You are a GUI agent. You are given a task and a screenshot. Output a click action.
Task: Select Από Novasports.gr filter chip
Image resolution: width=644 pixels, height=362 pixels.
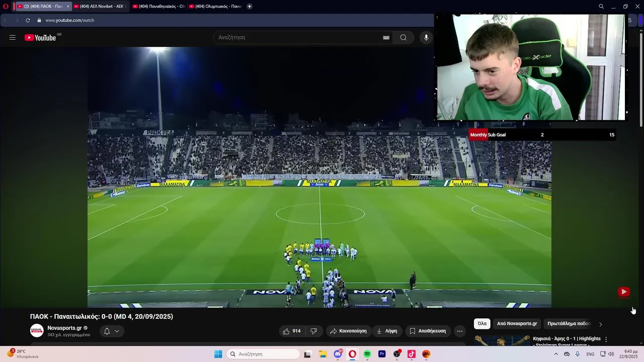point(517,324)
